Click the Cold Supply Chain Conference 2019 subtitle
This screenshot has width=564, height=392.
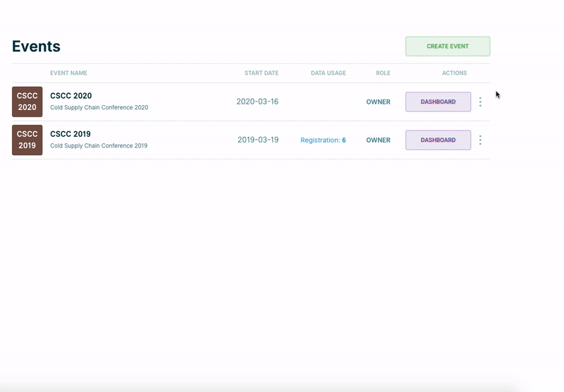click(x=99, y=146)
